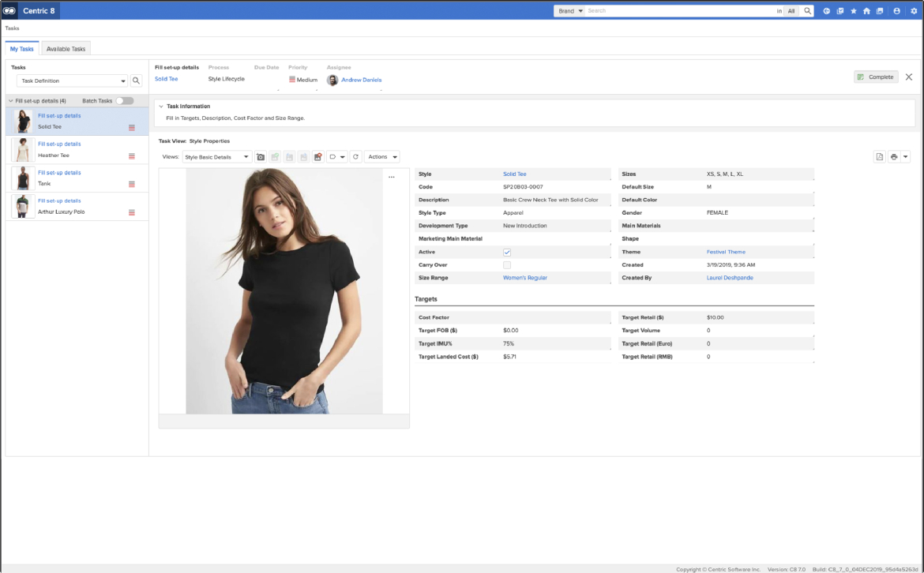Click the user profile icon in the header
Screen dimensions: 924x573
pos(897,10)
